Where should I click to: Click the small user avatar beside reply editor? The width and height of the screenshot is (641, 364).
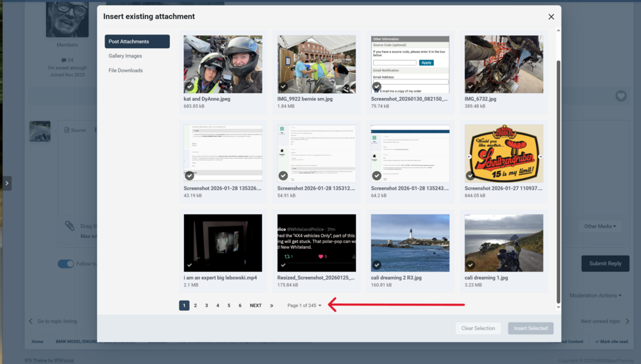(x=40, y=131)
